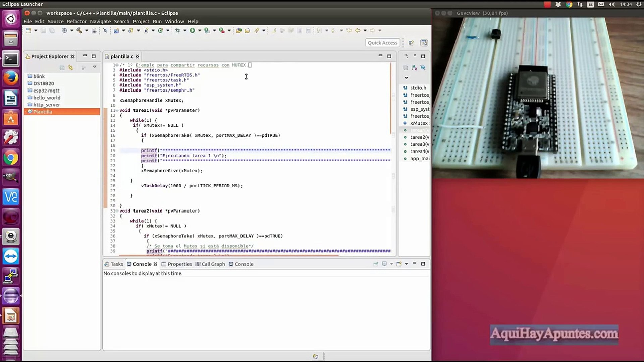Collapse the tarea2 function fold marker
The height and width of the screenshot is (362, 644).
117,211
